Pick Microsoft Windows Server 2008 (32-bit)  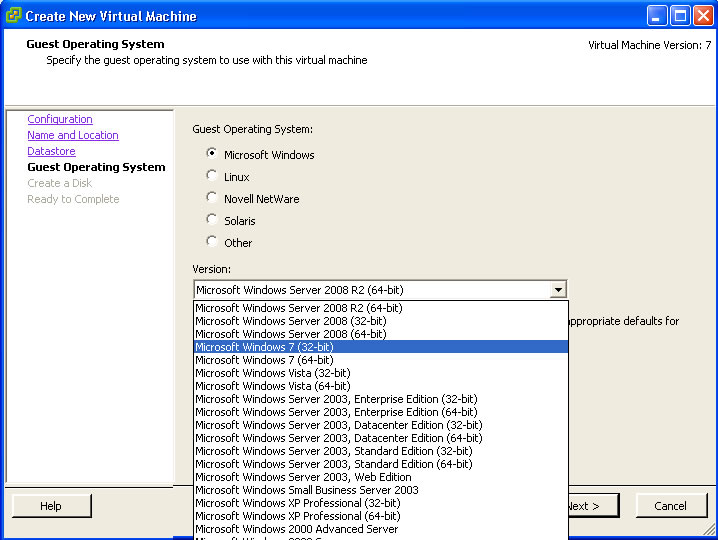[x=381, y=321]
